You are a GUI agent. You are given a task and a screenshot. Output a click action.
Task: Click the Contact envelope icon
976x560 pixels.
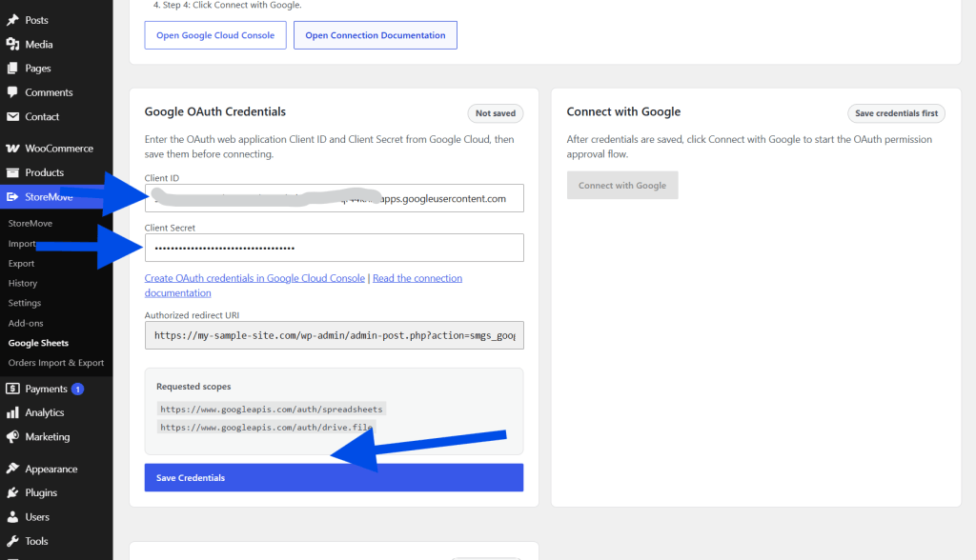pyautogui.click(x=12, y=116)
